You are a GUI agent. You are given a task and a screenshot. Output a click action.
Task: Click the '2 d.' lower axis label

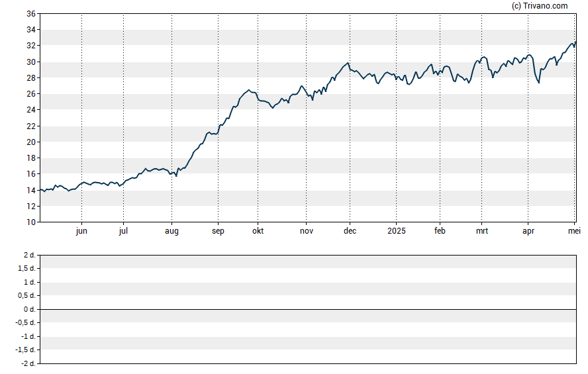pyautogui.click(x=29, y=256)
